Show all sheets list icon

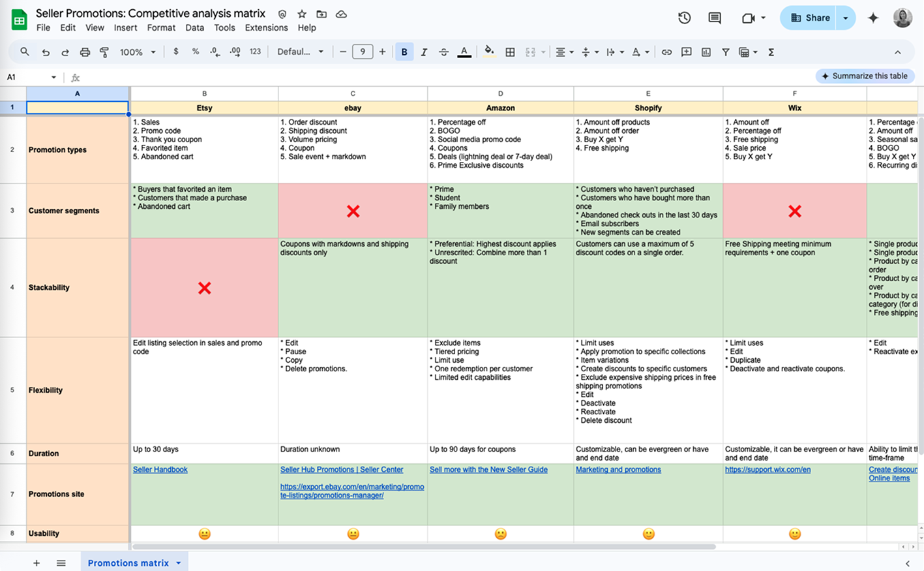pyautogui.click(x=61, y=563)
